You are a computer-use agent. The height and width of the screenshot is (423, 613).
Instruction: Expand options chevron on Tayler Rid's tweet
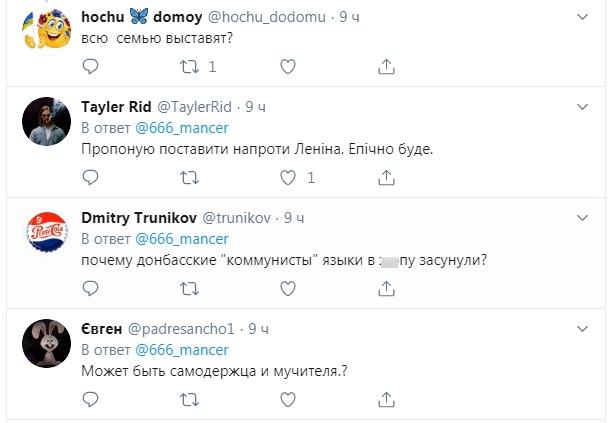coord(584,107)
